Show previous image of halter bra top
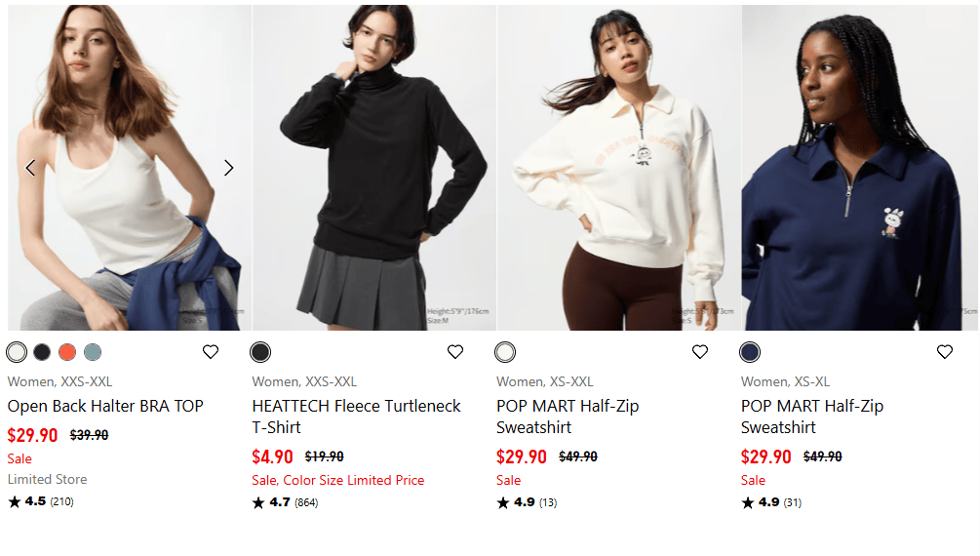 (30, 168)
